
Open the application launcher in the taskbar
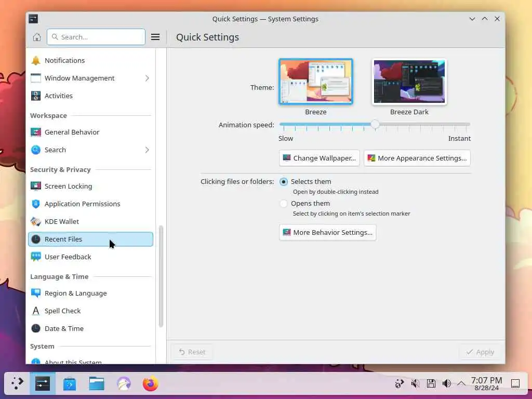tap(17, 383)
